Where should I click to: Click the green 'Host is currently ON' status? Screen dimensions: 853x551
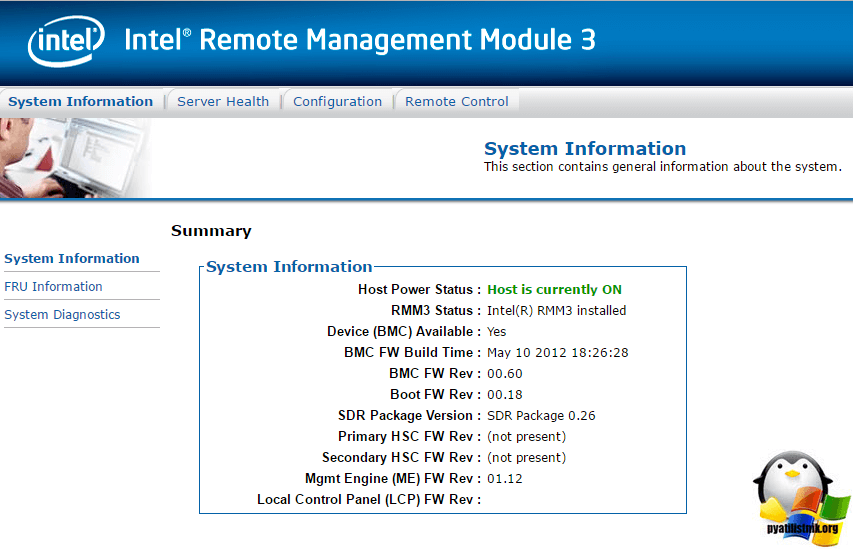[x=554, y=290]
